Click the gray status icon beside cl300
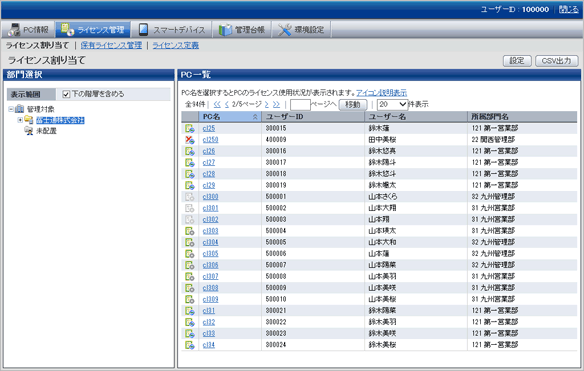 [x=190, y=197]
